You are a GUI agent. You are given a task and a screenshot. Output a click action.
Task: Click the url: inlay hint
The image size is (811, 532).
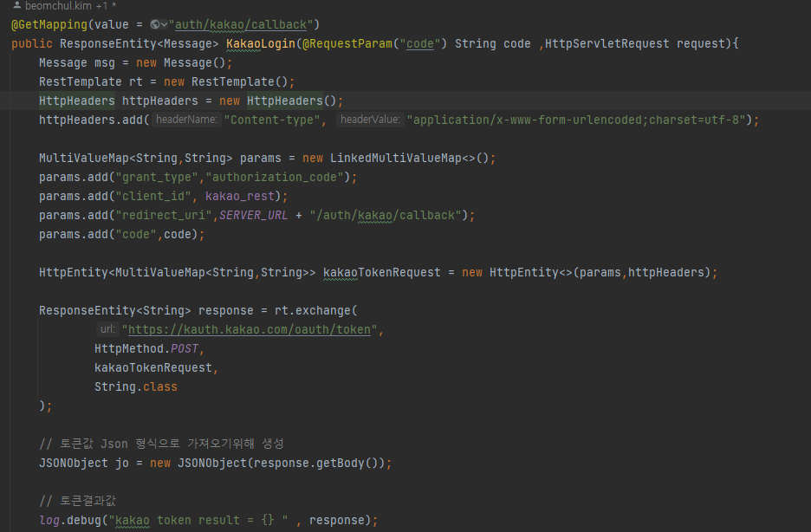[107, 328]
